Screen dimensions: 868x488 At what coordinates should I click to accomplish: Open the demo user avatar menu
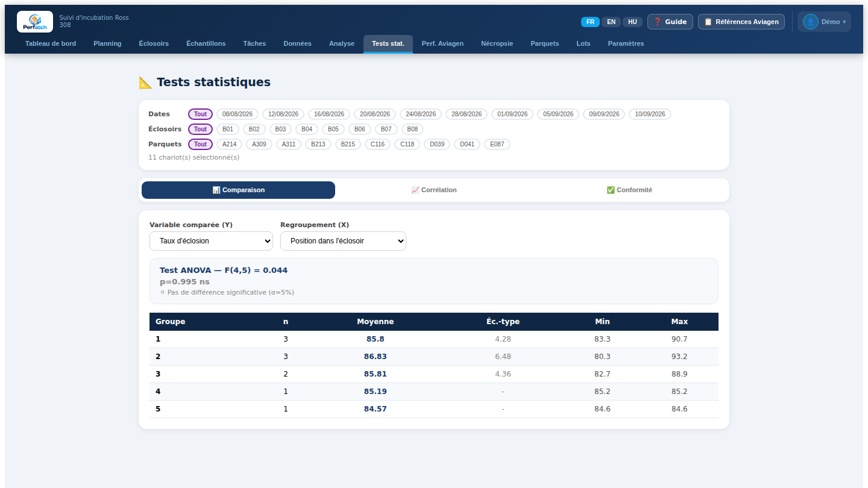(810, 22)
